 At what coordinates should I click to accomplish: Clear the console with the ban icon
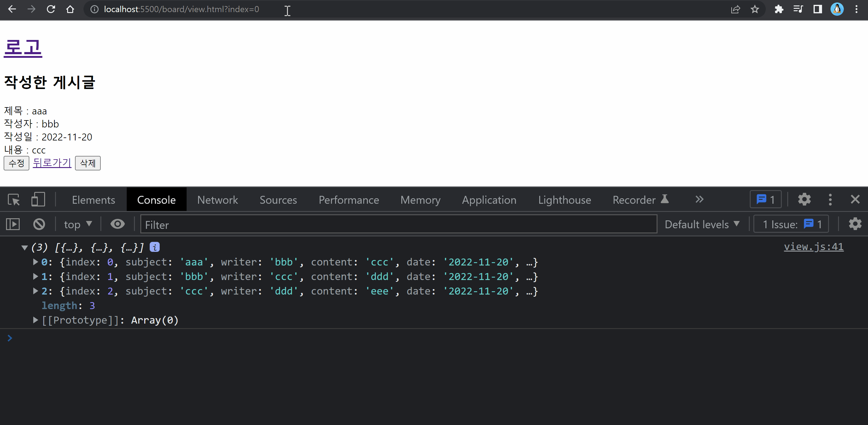39,224
